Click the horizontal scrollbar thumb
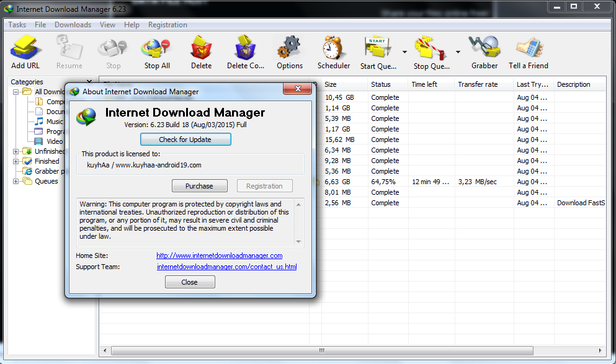 [322, 350]
